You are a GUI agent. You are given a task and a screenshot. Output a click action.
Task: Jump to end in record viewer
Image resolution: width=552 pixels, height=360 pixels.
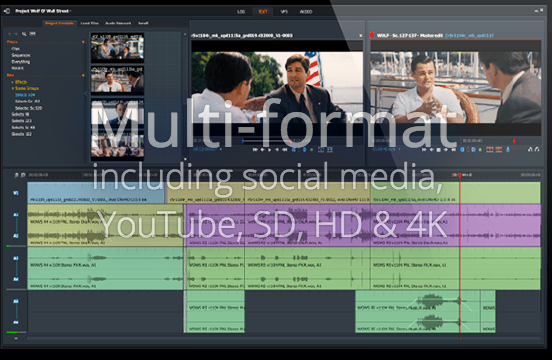[x=453, y=150]
